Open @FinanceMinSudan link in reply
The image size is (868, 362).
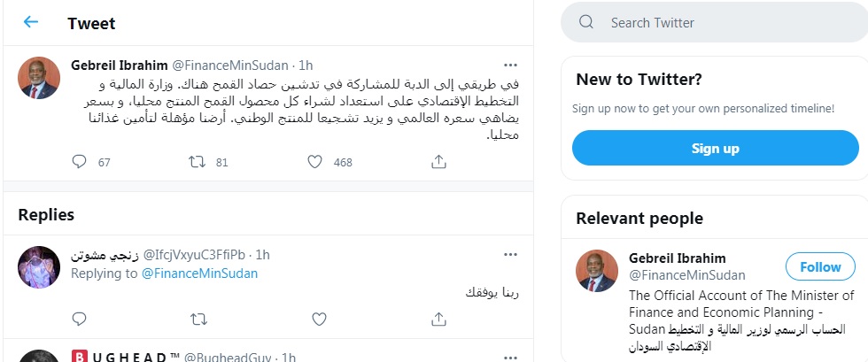coord(199,273)
